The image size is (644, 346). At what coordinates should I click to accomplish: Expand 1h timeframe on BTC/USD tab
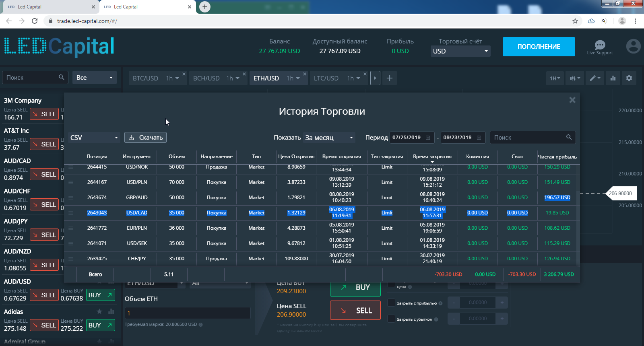pos(172,78)
